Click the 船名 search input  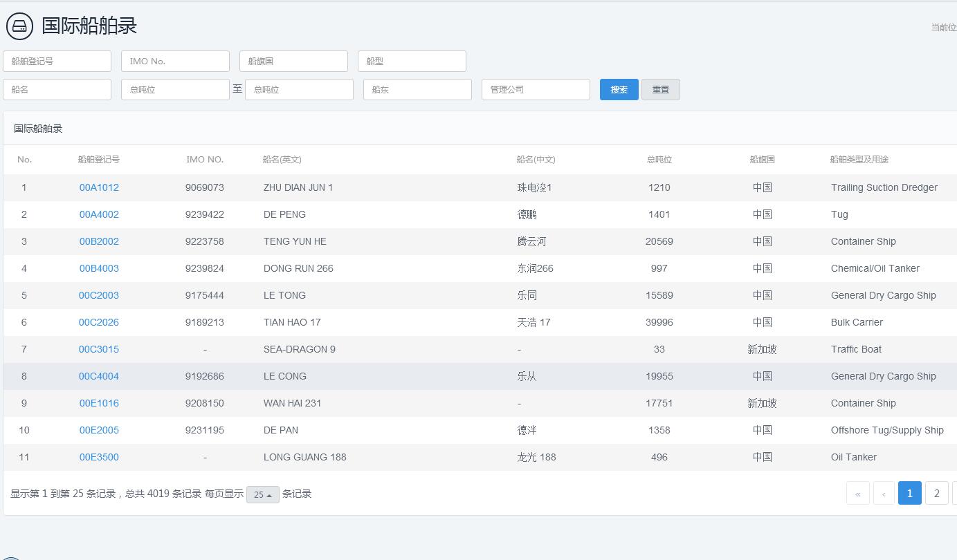57,89
